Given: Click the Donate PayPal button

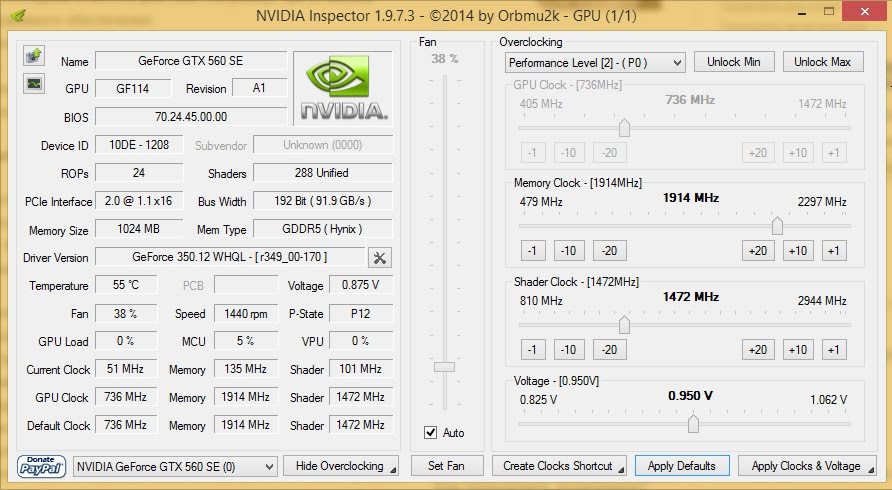Looking at the screenshot, I should 41,466.
